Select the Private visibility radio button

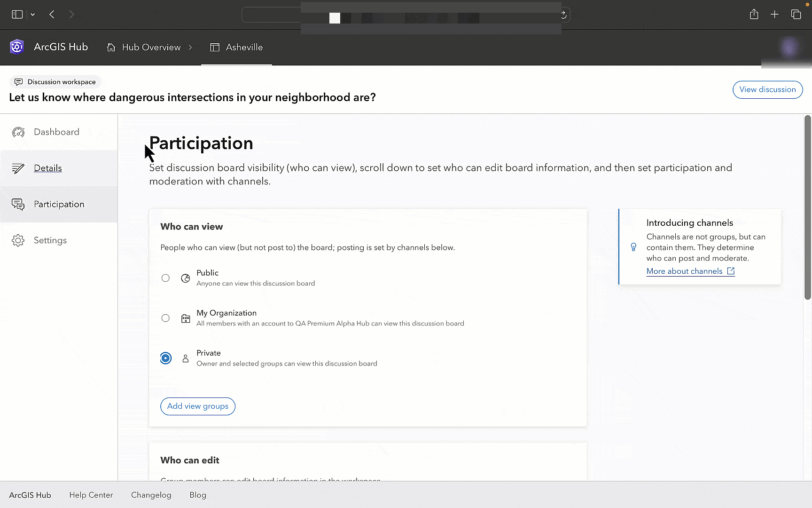coord(165,358)
